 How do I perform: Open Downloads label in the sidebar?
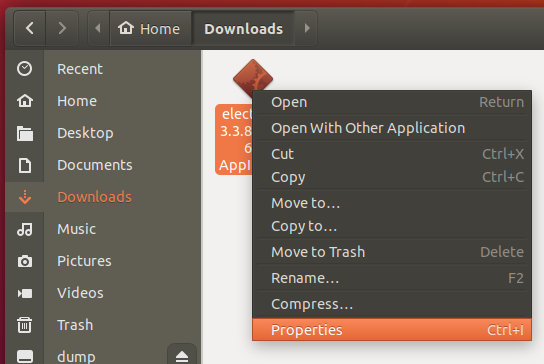94,197
